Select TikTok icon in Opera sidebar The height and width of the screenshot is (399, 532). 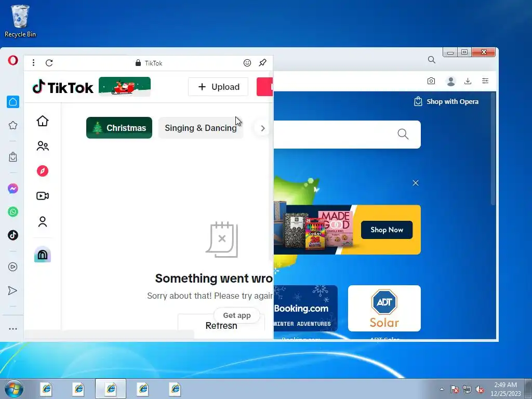click(13, 235)
